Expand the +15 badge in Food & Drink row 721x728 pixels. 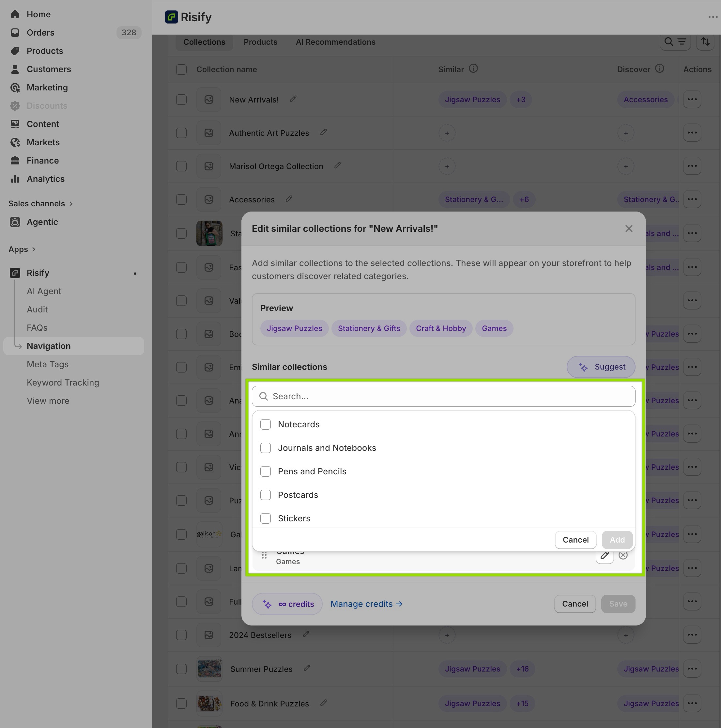(x=522, y=704)
